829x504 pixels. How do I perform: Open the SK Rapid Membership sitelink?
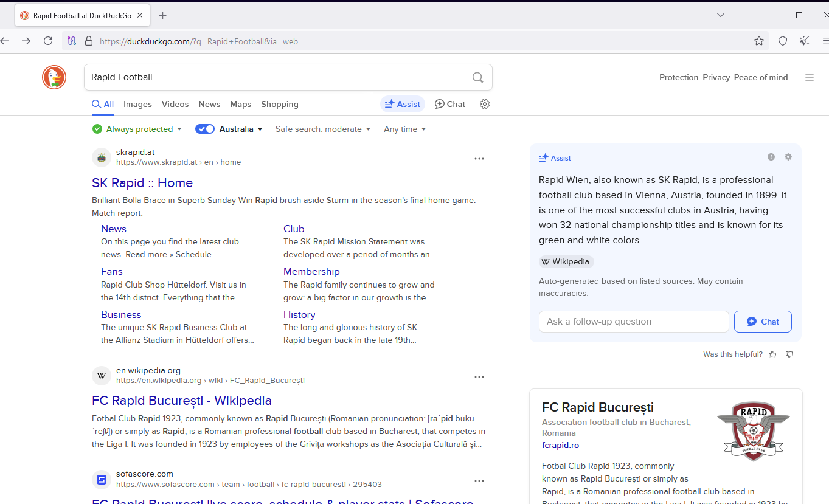tap(311, 271)
